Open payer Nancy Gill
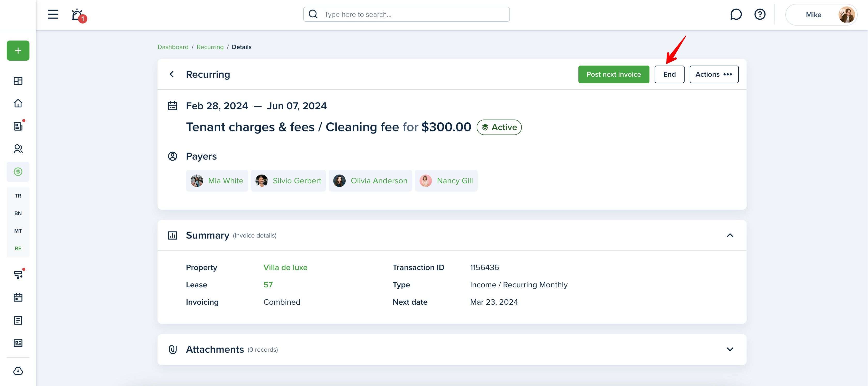This screenshot has height=386, width=868. click(446, 181)
